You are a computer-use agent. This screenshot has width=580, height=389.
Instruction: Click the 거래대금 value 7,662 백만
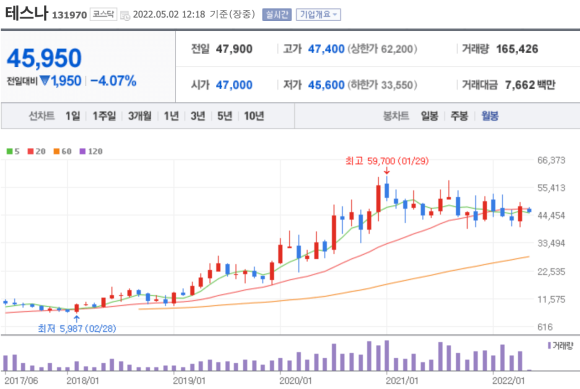coord(530,85)
